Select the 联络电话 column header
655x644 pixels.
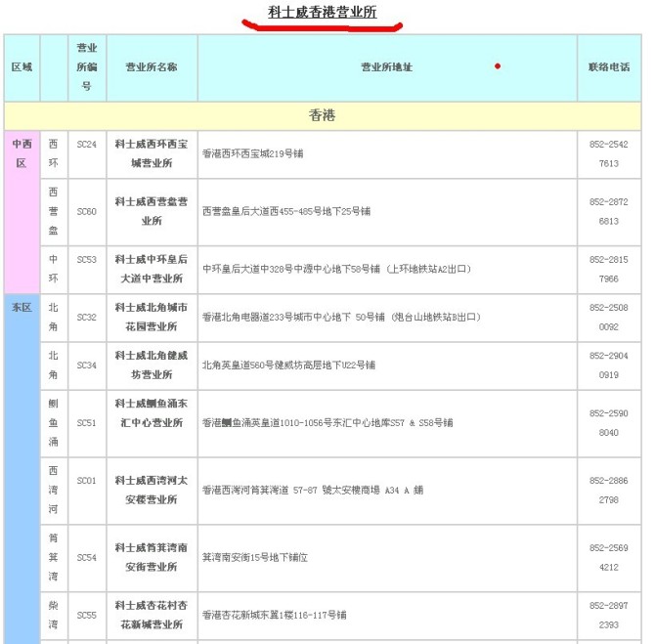[609, 67]
